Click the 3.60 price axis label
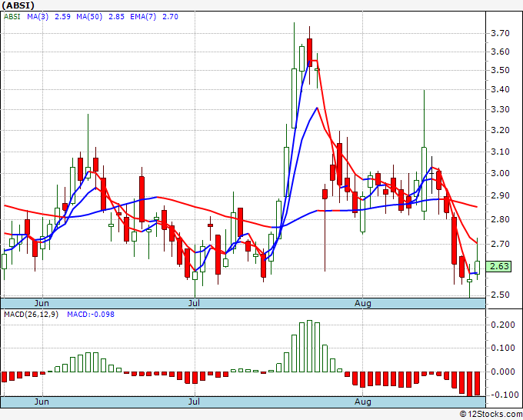The image size is (523, 420). [500, 52]
